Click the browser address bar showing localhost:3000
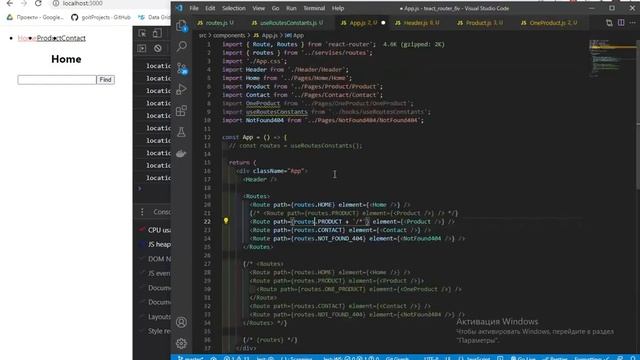 point(110,3)
